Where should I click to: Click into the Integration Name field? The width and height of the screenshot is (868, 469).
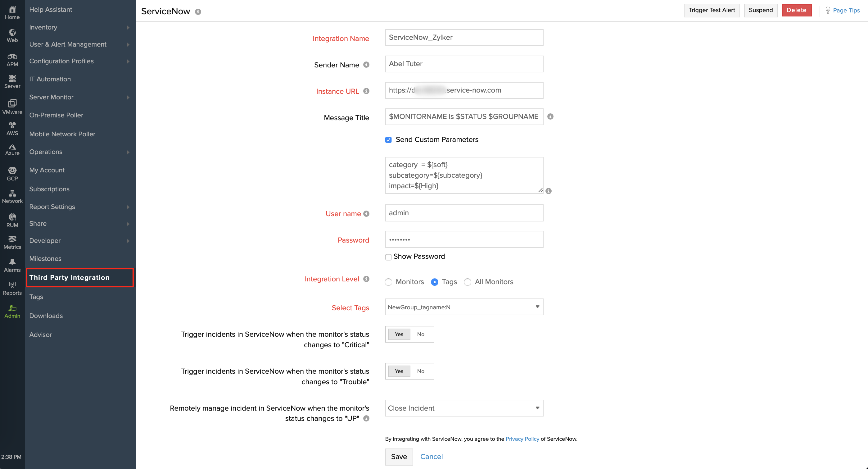click(x=464, y=37)
